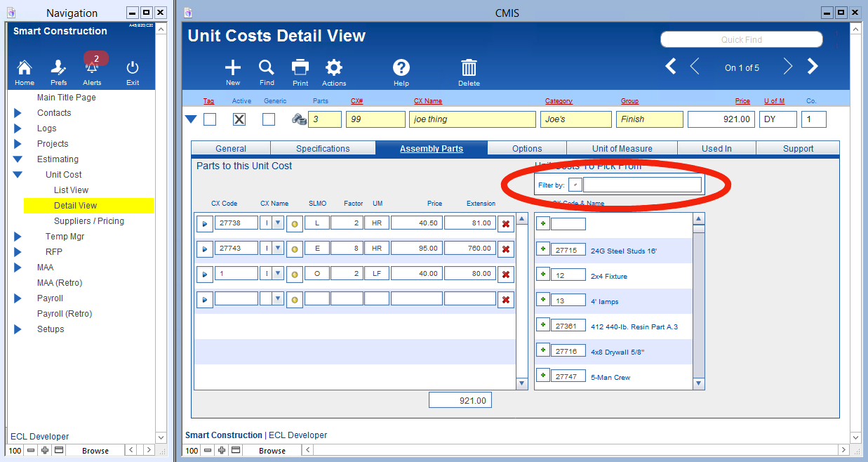This screenshot has width=868, height=462.
Task: Click the icon next to Filter by
Action: (x=575, y=185)
